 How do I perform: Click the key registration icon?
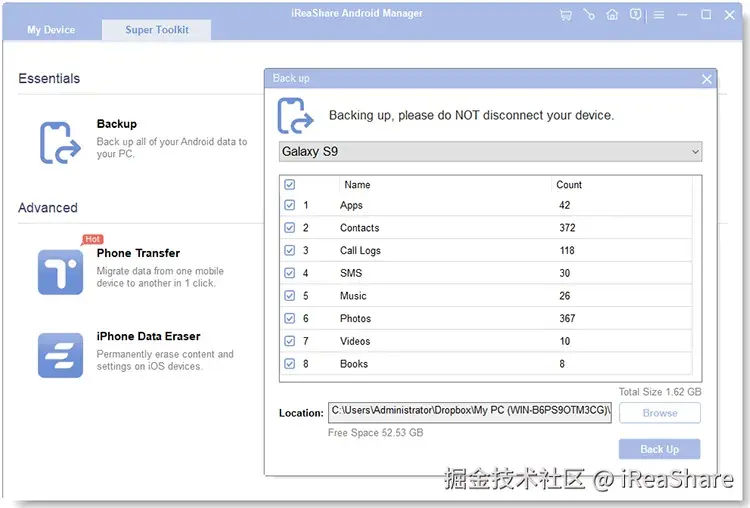click(x=589, y=15)
